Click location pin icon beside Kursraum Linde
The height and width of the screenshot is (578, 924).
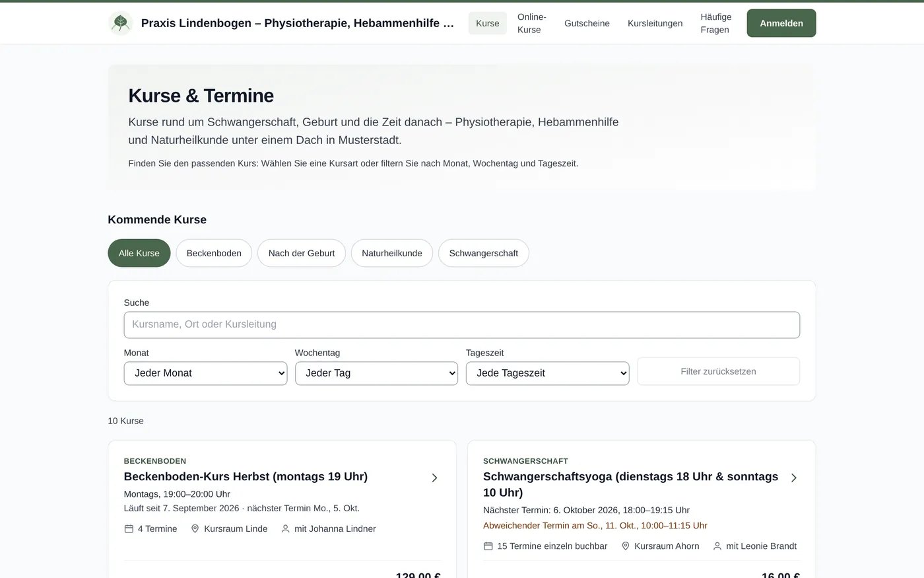coord(195,529)
